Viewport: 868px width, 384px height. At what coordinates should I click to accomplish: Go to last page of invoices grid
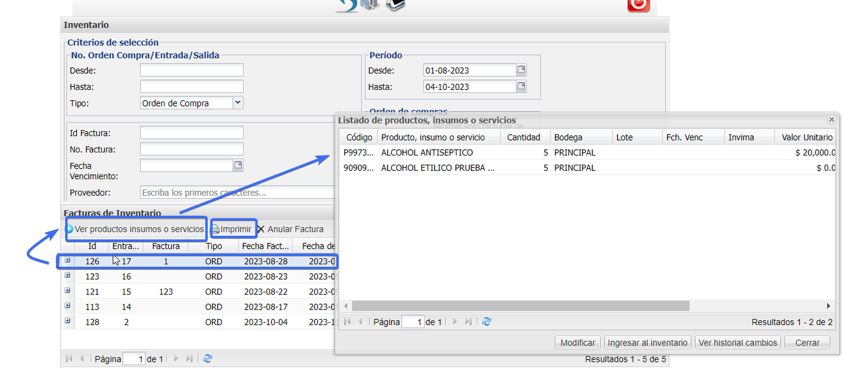[x=189, y=359]
